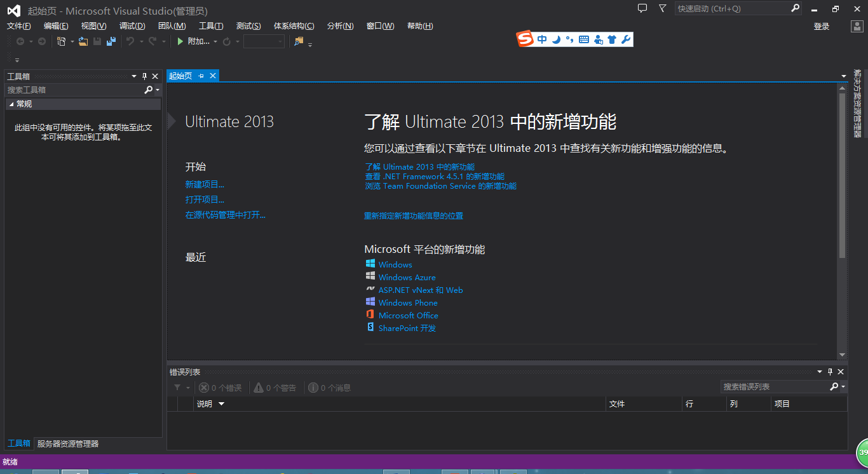Image resolution: width=868 pixels, height=474 pixels.
Task: Click the 登录 sign-in button
Action: click(822, 26)
